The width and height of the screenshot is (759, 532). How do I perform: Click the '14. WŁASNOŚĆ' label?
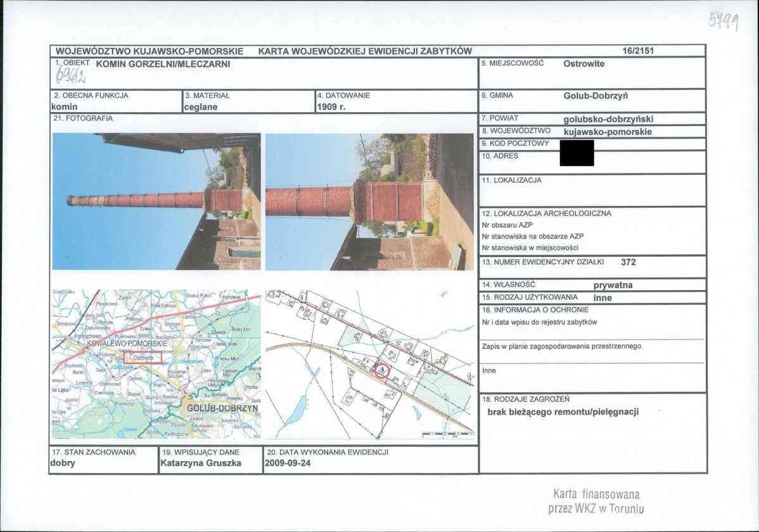[x=508, y=284]
